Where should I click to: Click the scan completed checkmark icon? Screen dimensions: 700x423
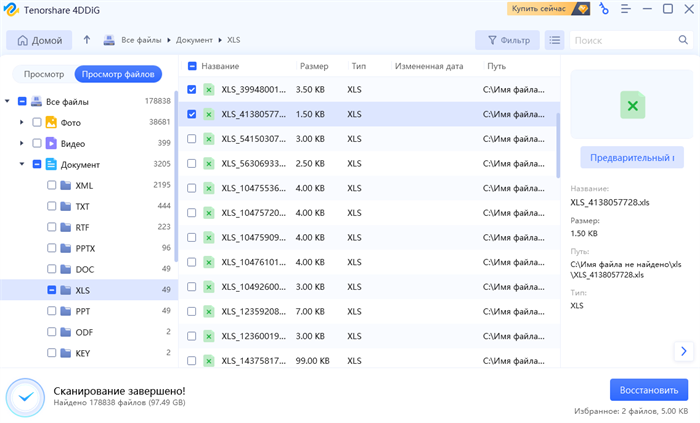25,397
